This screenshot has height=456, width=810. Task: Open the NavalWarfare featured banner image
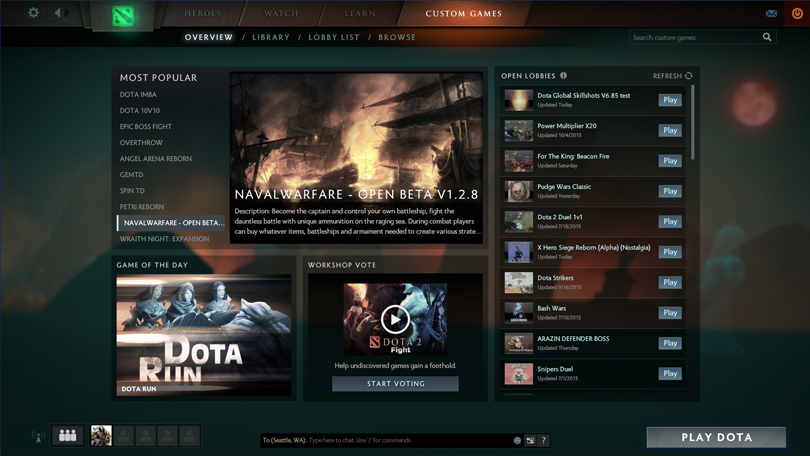(356, 158)
